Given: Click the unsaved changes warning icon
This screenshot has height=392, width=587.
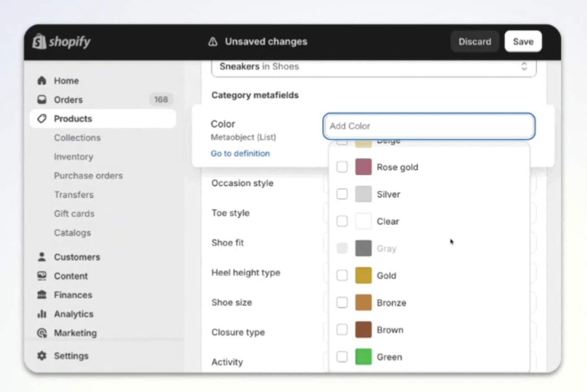Looking at the screenshot, I should [213, 41].
